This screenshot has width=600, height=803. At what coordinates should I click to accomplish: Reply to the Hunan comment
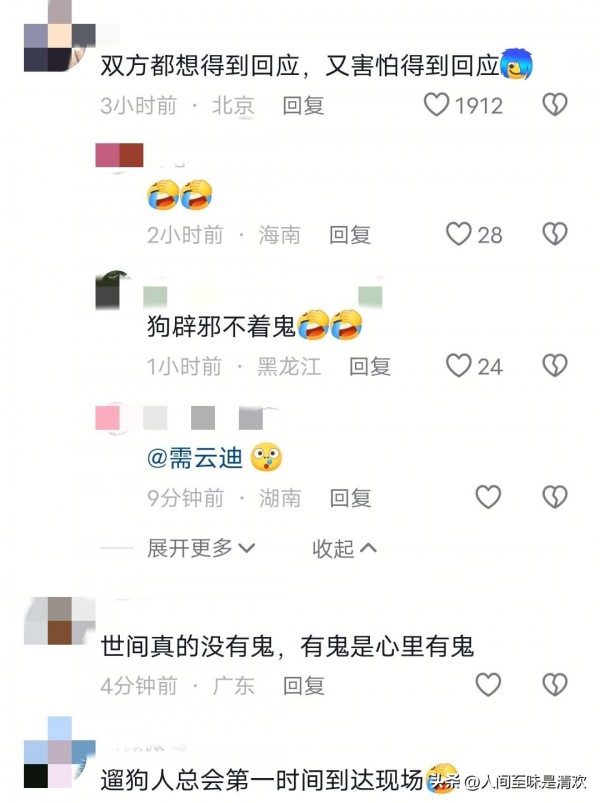point(350,498)
